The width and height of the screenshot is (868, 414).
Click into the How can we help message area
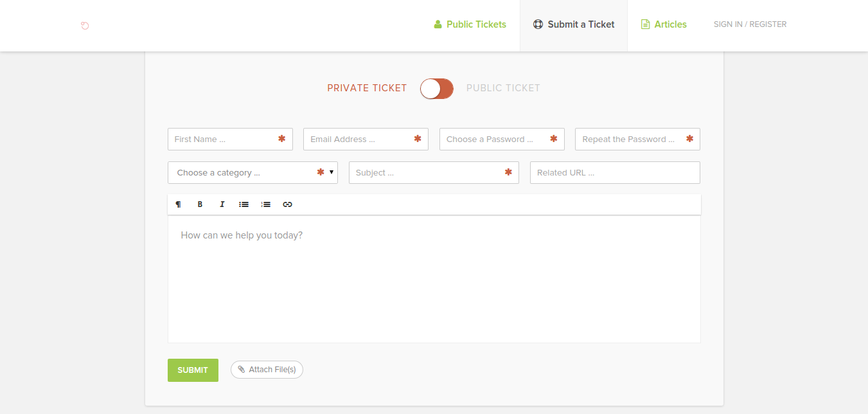(434, 279)
